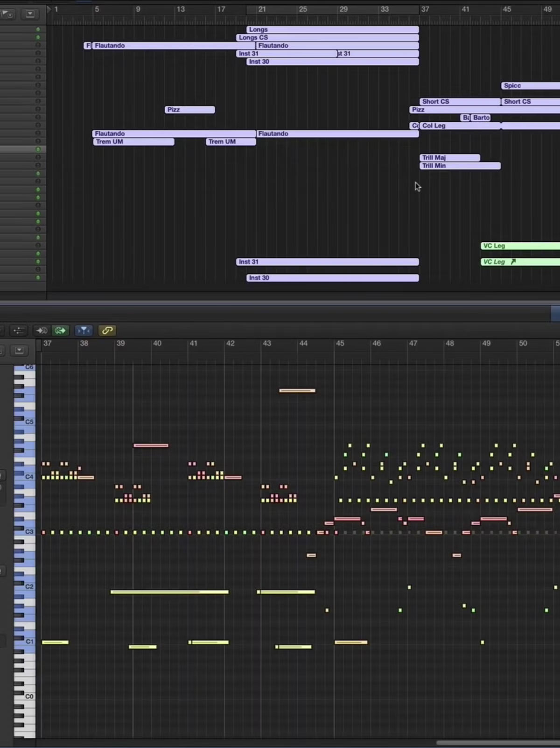Select the Trill Maj region

[450, 158]
